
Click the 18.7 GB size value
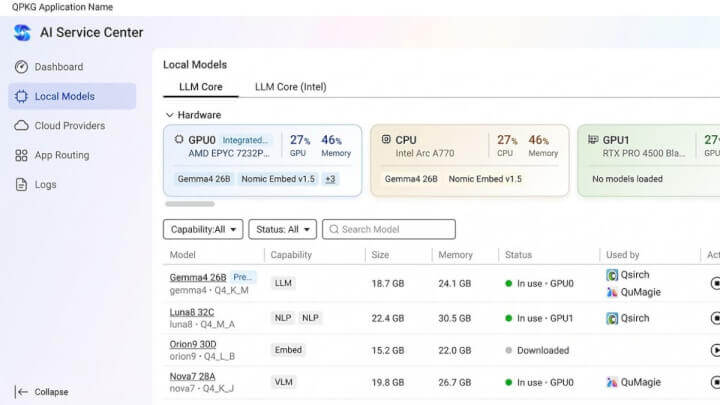[388, 284]
